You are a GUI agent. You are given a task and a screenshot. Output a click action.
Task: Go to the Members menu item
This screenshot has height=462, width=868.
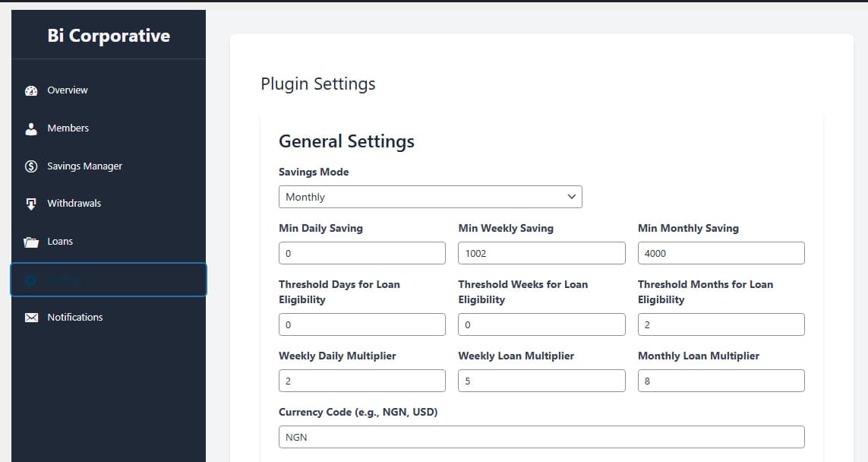point(68,128)
